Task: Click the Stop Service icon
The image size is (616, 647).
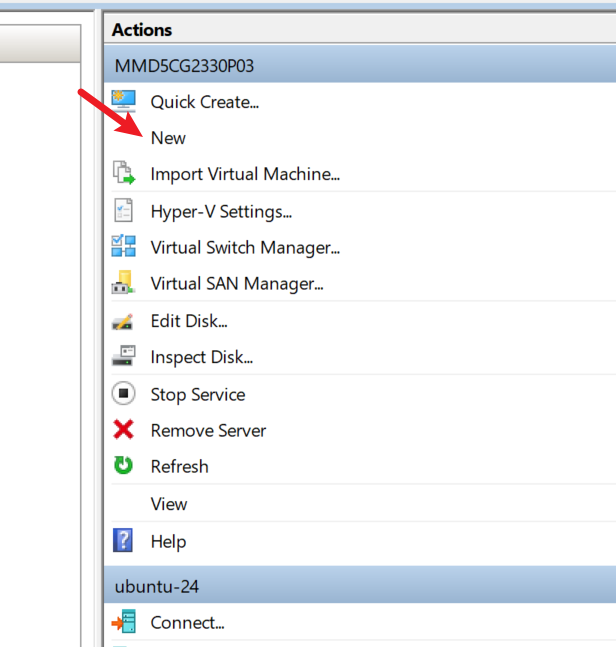Action: pyautogui.click(x=123, y=394)
